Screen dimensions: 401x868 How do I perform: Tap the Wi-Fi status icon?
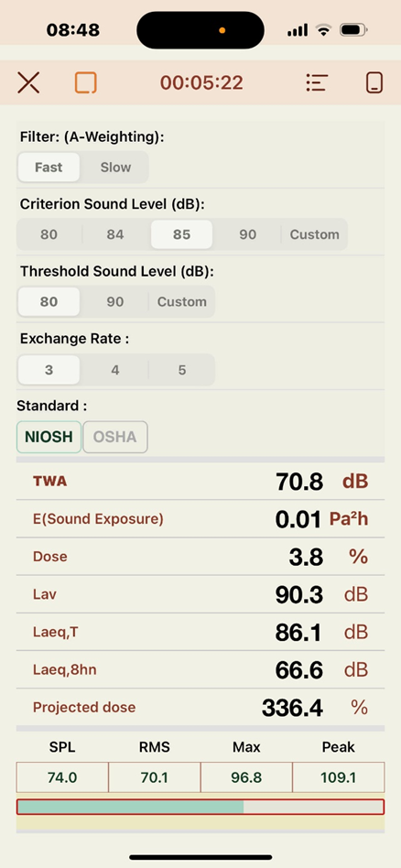323,30
